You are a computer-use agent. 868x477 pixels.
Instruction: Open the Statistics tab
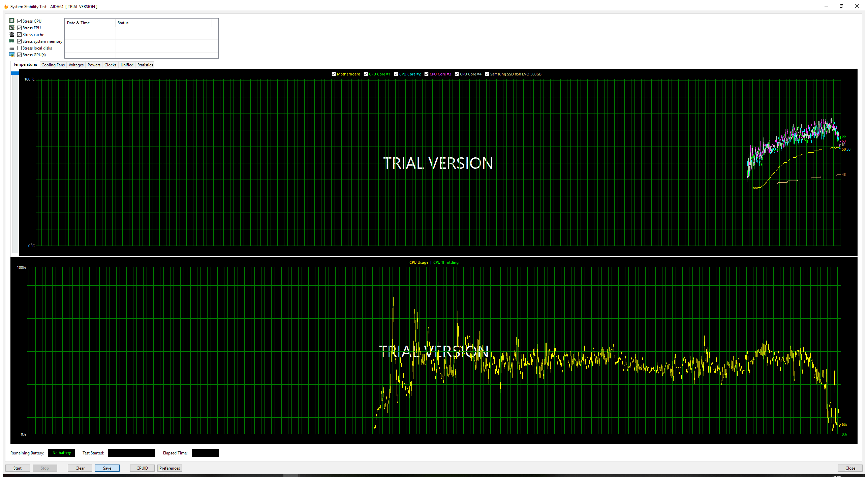(145, 65)
